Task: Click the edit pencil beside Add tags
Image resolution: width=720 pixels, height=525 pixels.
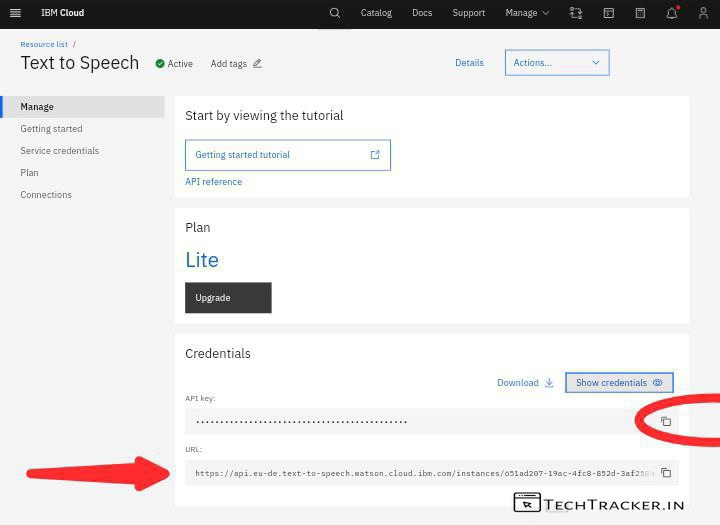Action: [257, 63]
